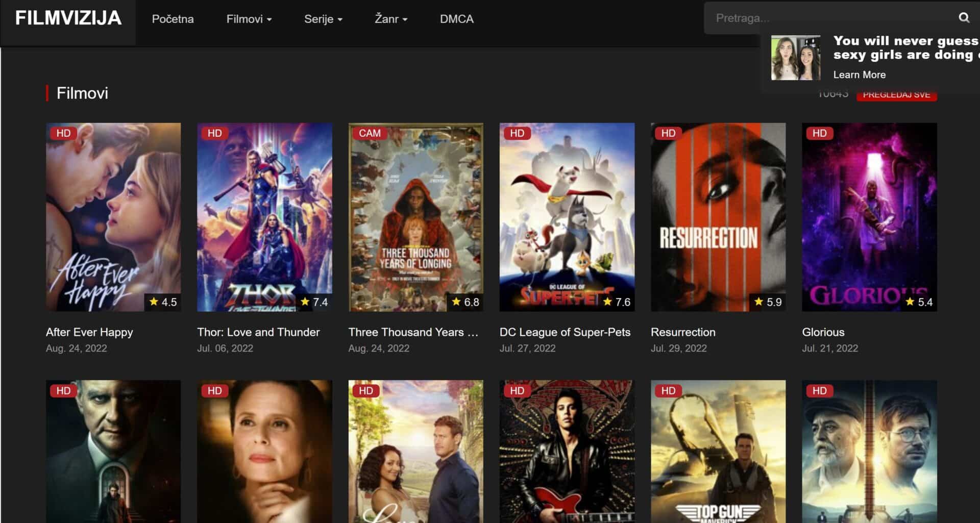Expand the Filmovi dropdown menu
980x523 pixels.
249,19
